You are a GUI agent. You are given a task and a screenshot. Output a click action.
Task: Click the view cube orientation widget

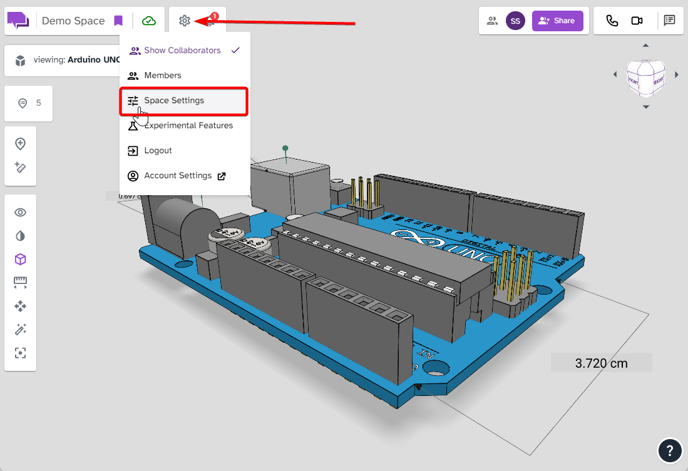[x=645, y=77]
